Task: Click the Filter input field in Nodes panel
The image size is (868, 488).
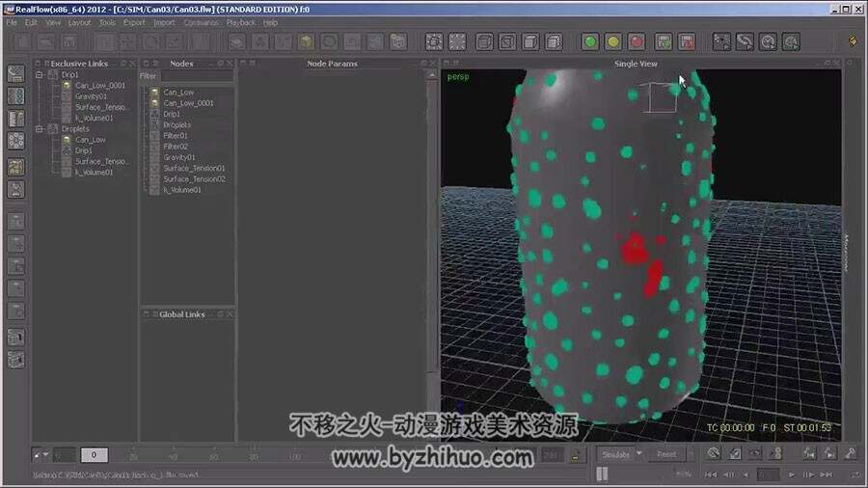Action: point(197,76)
